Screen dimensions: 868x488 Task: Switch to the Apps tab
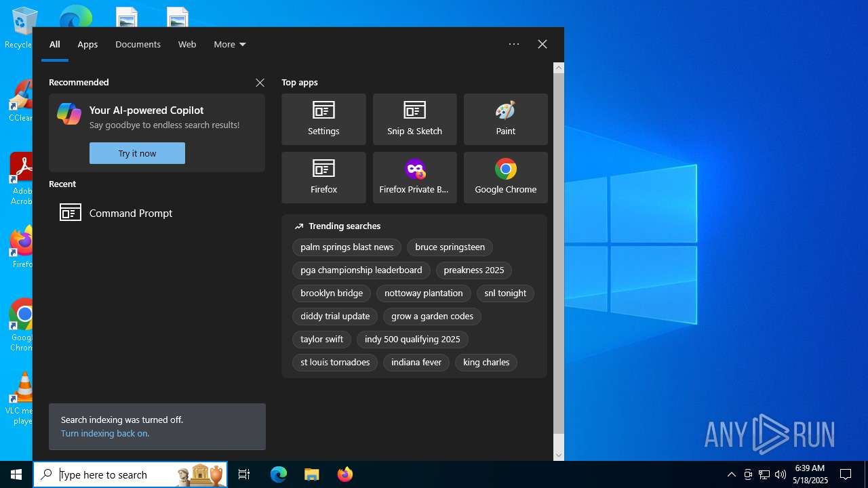pos(87,44)
